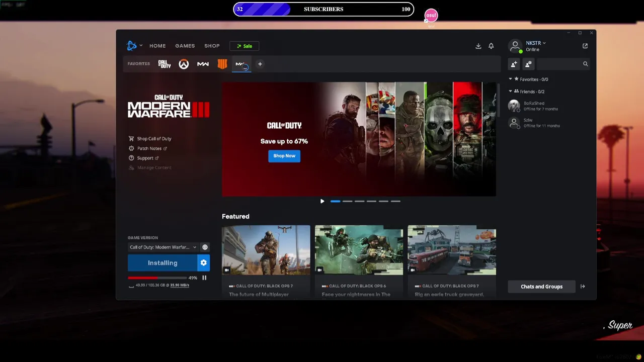Open the eerie truck graveyard thumbnail
644x362 pixels.
click(x=452, y=250)
